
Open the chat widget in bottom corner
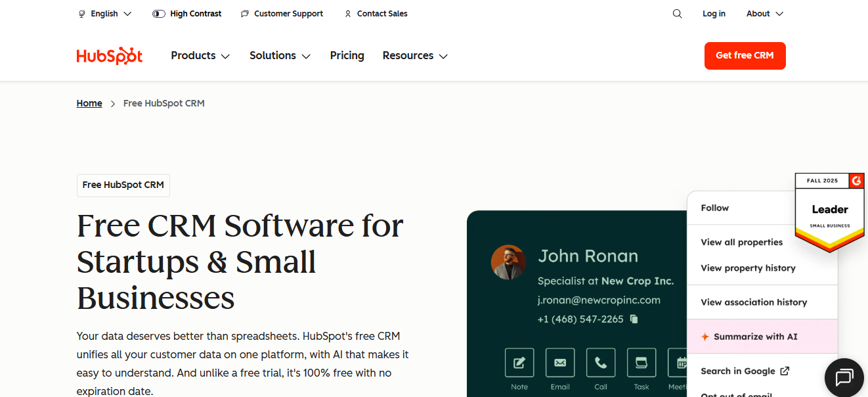point(844,377)
